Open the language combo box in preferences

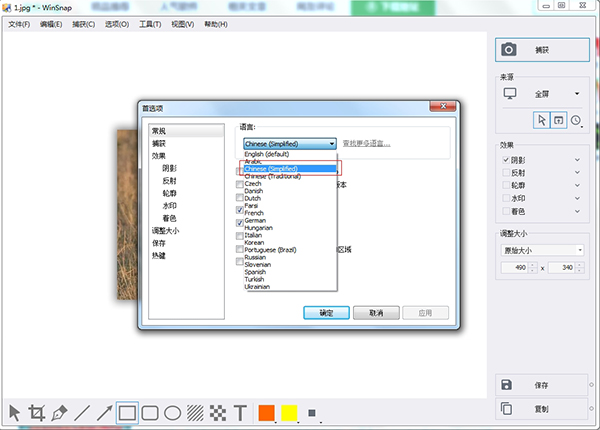click(x=290, y=144)
